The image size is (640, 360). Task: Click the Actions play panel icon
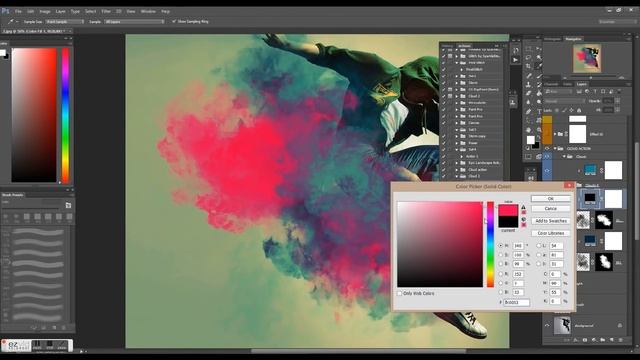(516, 60)
